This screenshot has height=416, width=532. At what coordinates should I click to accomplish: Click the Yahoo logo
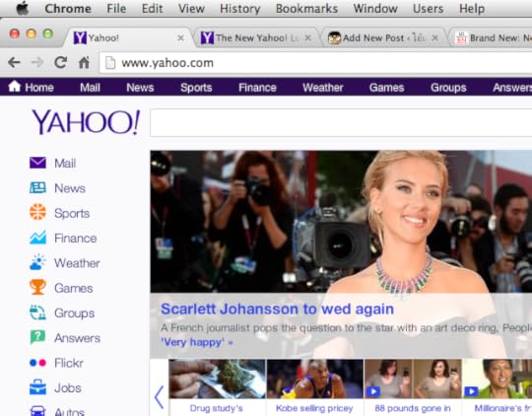click(x=86, y=122)
